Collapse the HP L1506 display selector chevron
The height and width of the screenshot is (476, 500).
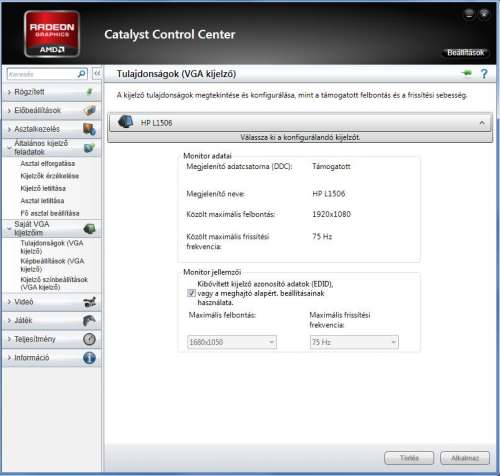click(482, 123)
